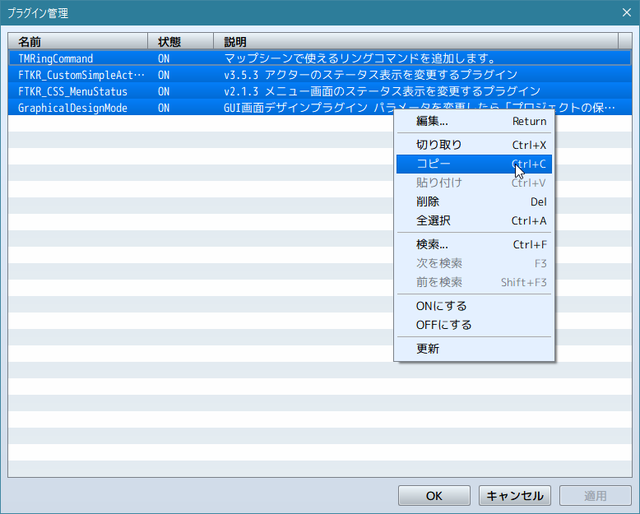The height and width of the screenshot is (514, 640).
Task: Click 次を検索 menu entry
Action: 474,263
